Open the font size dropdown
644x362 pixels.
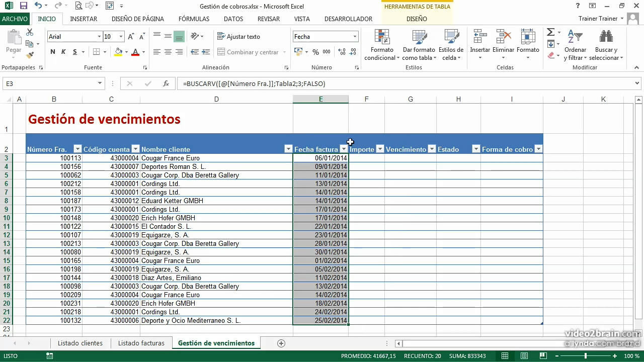[121, 37]
